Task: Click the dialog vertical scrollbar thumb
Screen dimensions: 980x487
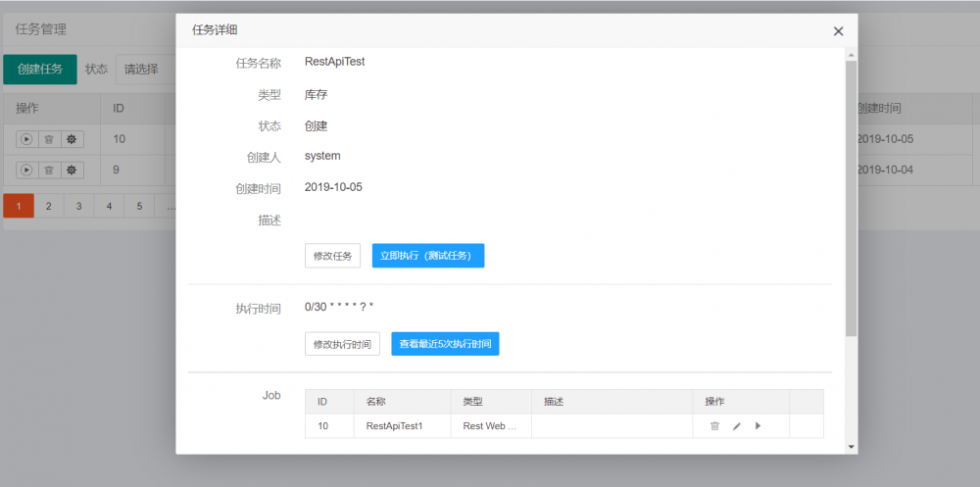Action: (851, 199)
